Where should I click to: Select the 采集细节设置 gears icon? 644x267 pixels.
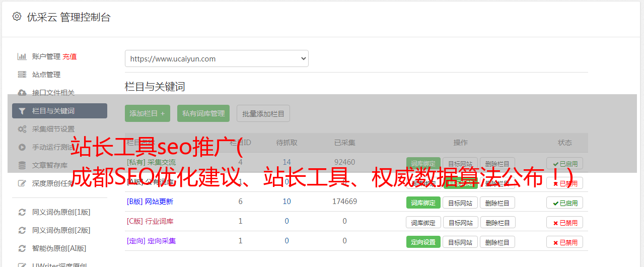(22, 129)
